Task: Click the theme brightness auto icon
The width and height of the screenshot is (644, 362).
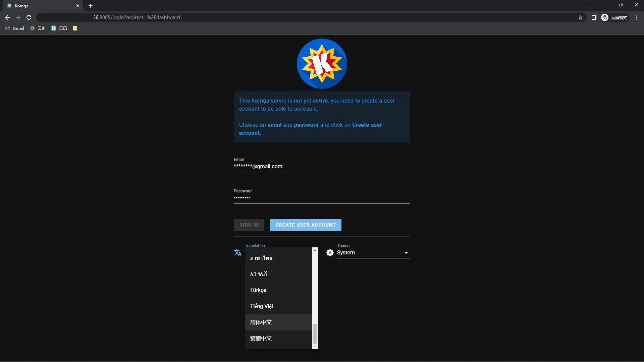Action: [330, 253]
